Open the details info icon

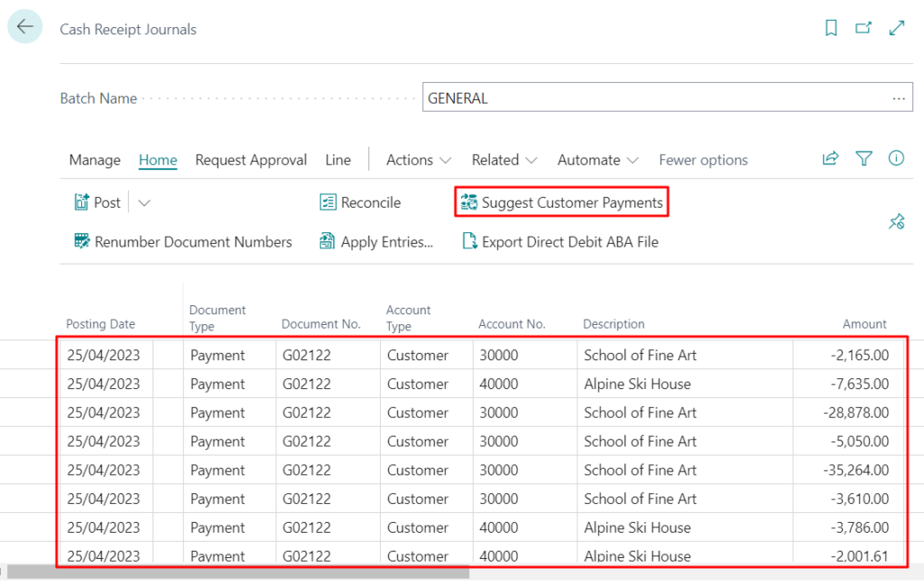click(x=896, y=158)
